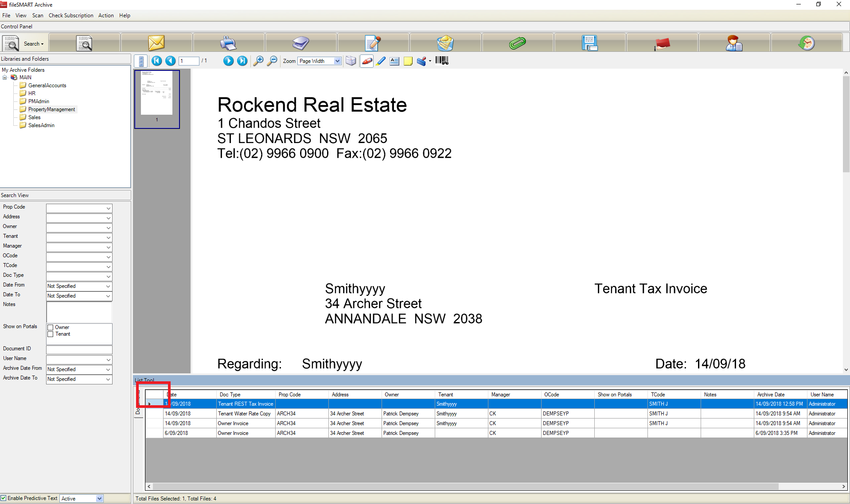This screenshot has width=850, height=504.
Task: Open the Zoom Page Width dropdown
Action: pos(337,61)
